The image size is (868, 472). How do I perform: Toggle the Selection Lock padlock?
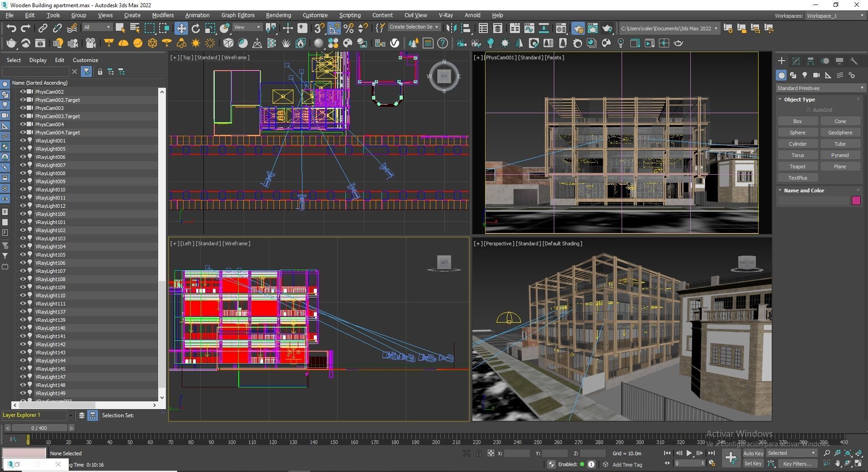pyautogui.click(x=479, y=453)
